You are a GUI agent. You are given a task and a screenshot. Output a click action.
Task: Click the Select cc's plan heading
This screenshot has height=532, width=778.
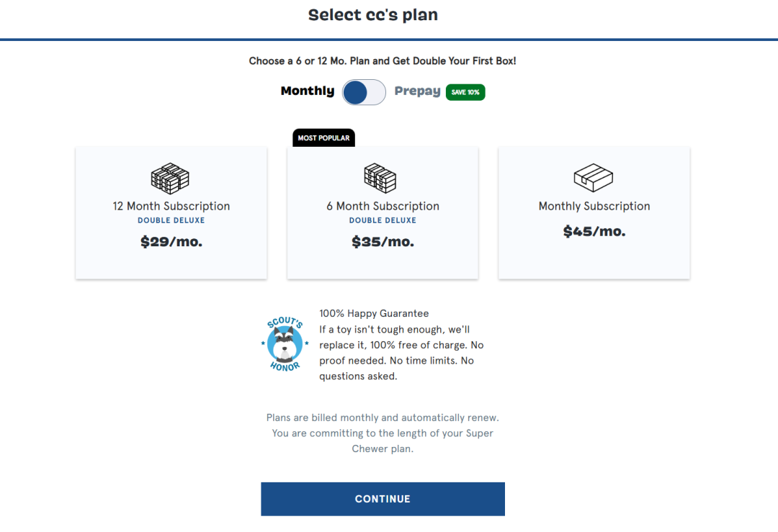coord(373,15)
